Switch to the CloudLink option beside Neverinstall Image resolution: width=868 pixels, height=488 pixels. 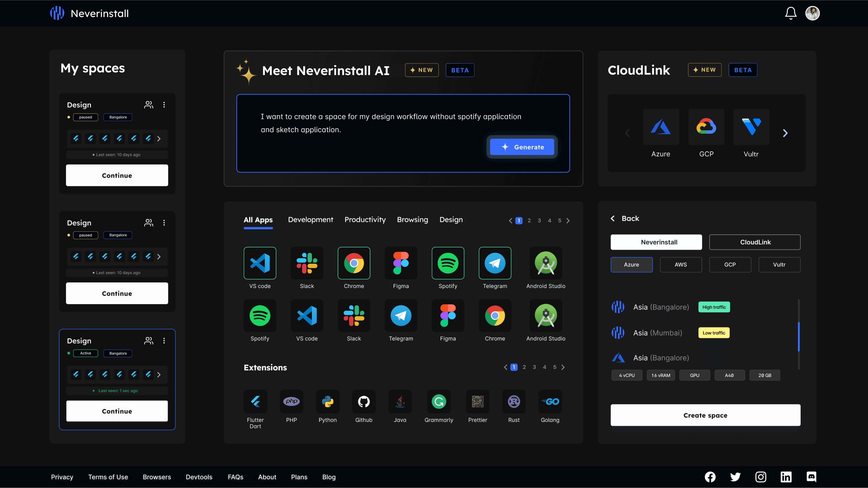755,242
